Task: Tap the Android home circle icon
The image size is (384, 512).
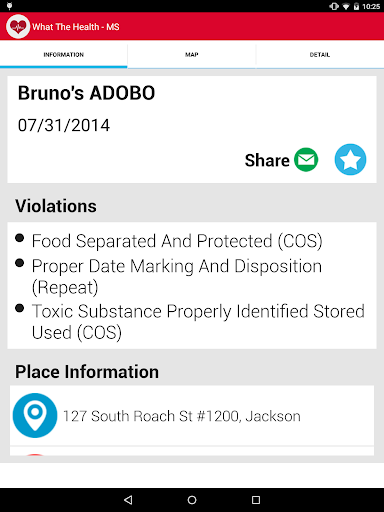Action: [192, 500]
